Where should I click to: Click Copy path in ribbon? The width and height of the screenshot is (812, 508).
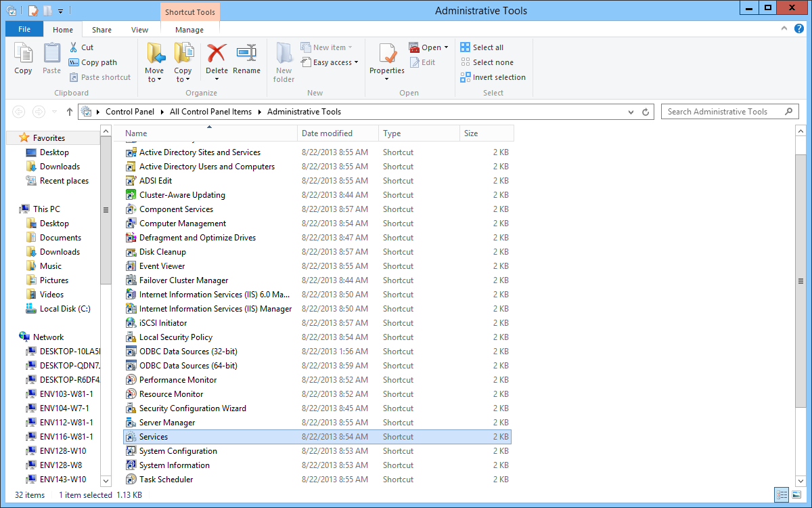pos(93,62)
